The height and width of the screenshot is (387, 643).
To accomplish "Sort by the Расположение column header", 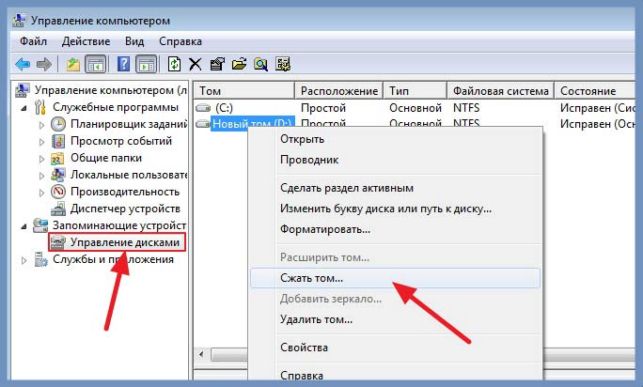I will click(x=339, y=91).
